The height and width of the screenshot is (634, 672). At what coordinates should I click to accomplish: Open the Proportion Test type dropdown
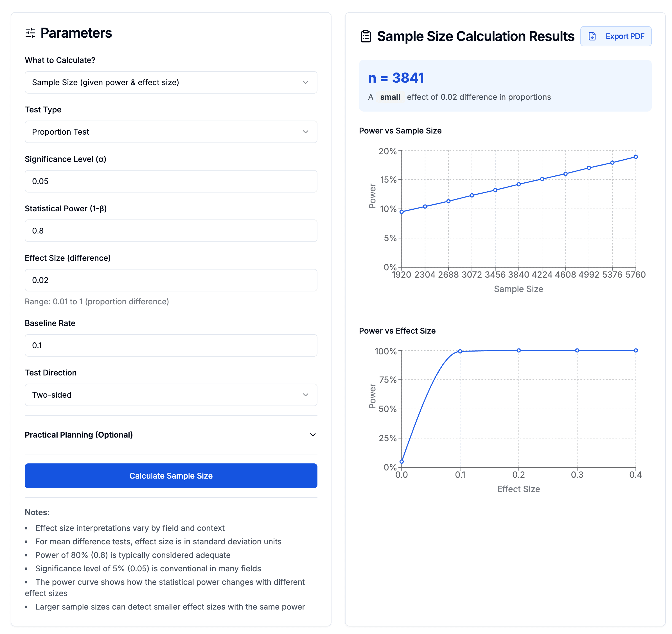171,132
